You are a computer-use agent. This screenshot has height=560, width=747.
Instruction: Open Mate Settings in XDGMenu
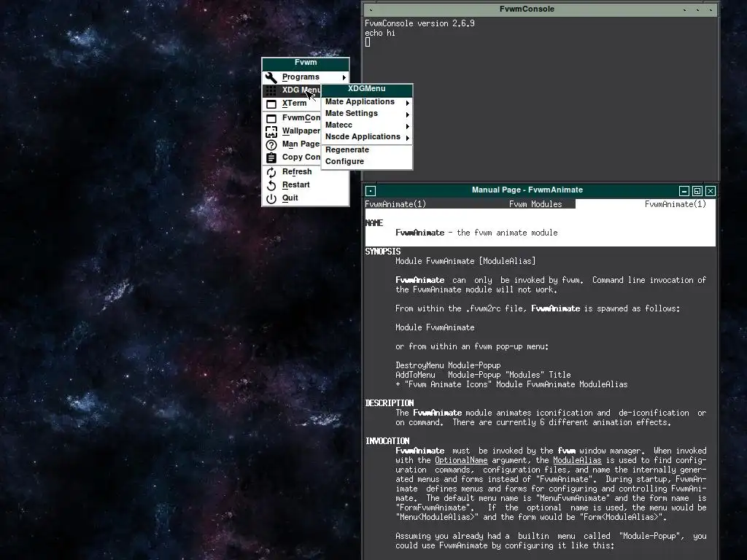(367, 113)
